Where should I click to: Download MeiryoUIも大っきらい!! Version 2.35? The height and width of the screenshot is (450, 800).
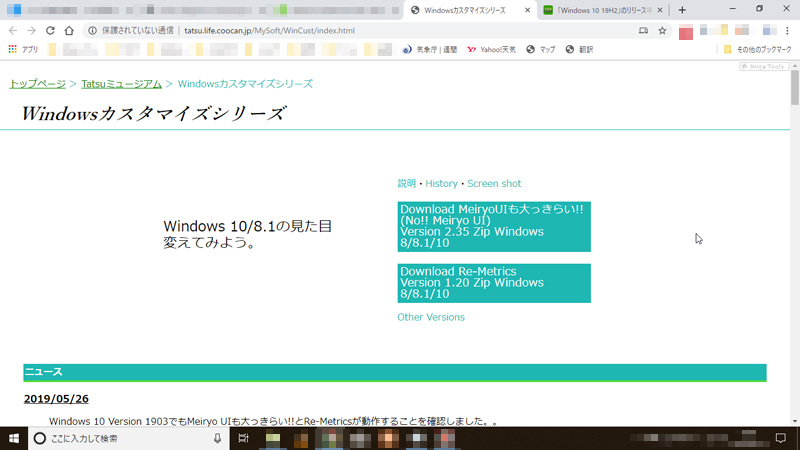pyautogui.click(x=494, y=227)
